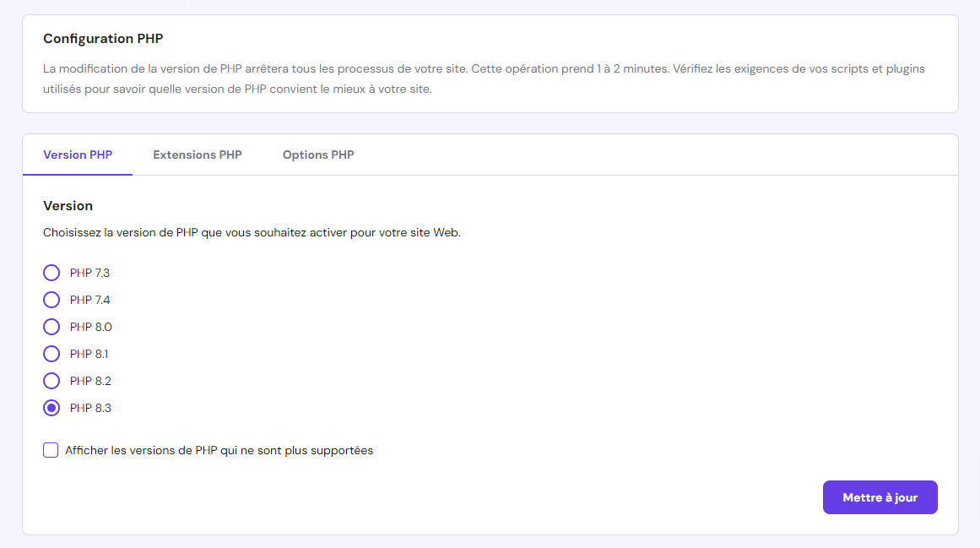Click the active Version PHP tab

[x=78, y=155]
